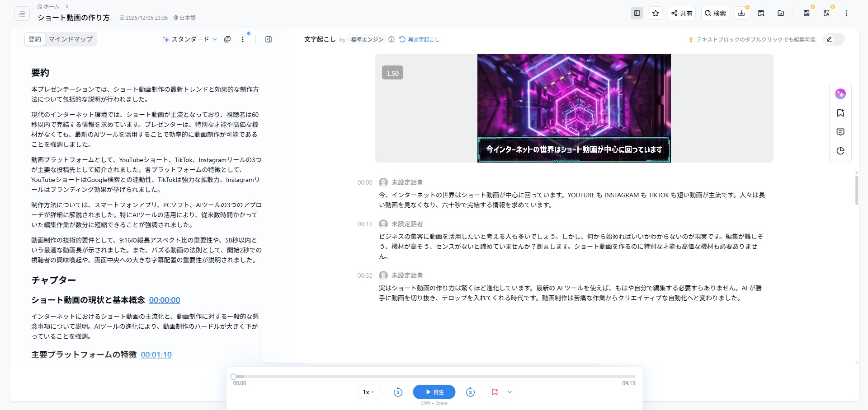This screenshot has width=868, height=410.
Task: Open the translate icon in the top toolbar
Action: (826, 14)
